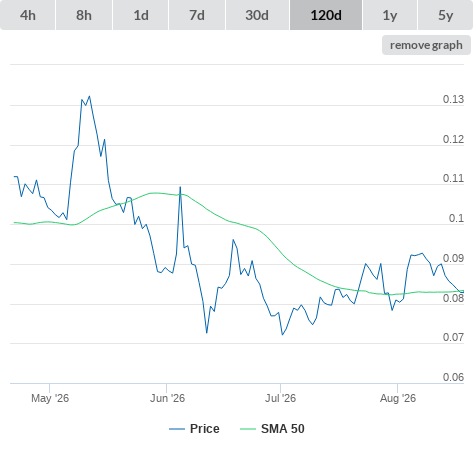The image size is (474, 455).
Task: Open the 1y price history
Action: pos(390,15)
